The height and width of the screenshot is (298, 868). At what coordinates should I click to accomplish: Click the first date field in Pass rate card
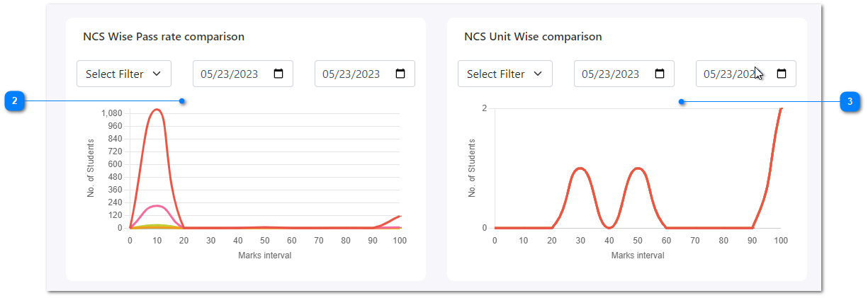click(234, 74)
